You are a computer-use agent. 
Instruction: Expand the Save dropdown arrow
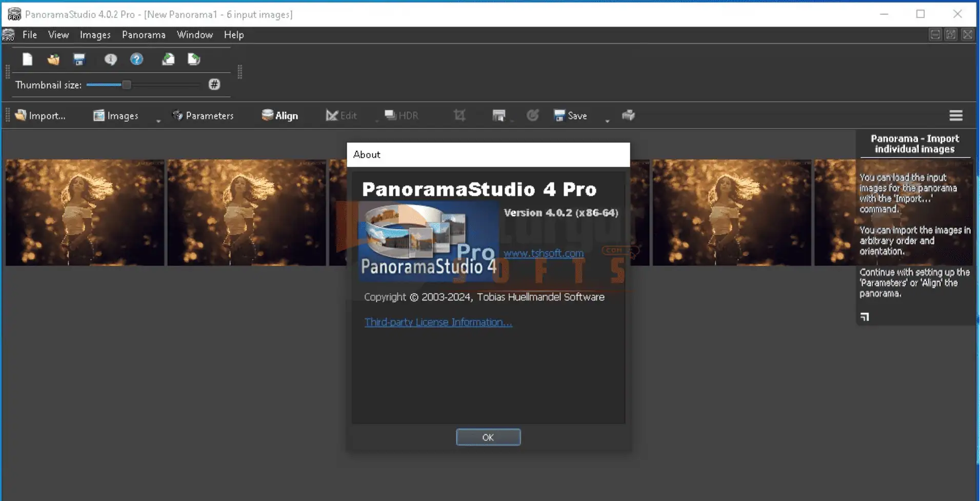coord(607,121)
